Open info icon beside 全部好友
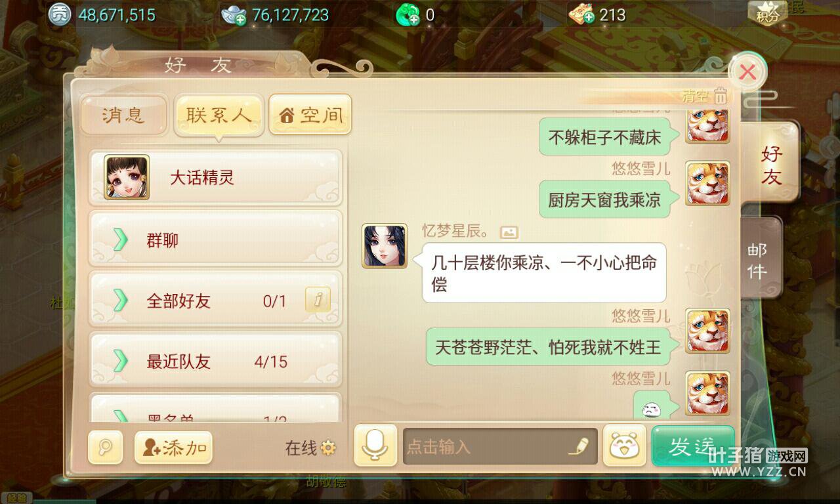Image resolution: width=840 pixels, height=504 pixels. pyautogui.click(x=318, y=301)
